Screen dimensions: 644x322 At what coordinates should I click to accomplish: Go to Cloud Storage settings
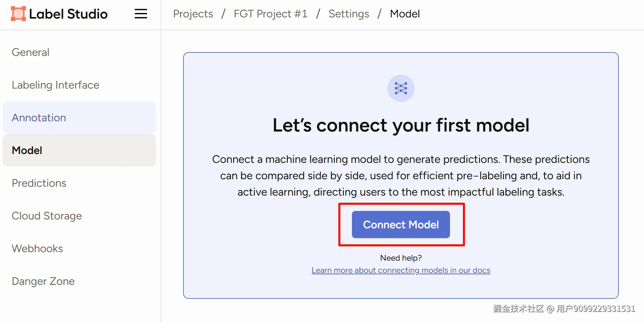click(47, 216)
